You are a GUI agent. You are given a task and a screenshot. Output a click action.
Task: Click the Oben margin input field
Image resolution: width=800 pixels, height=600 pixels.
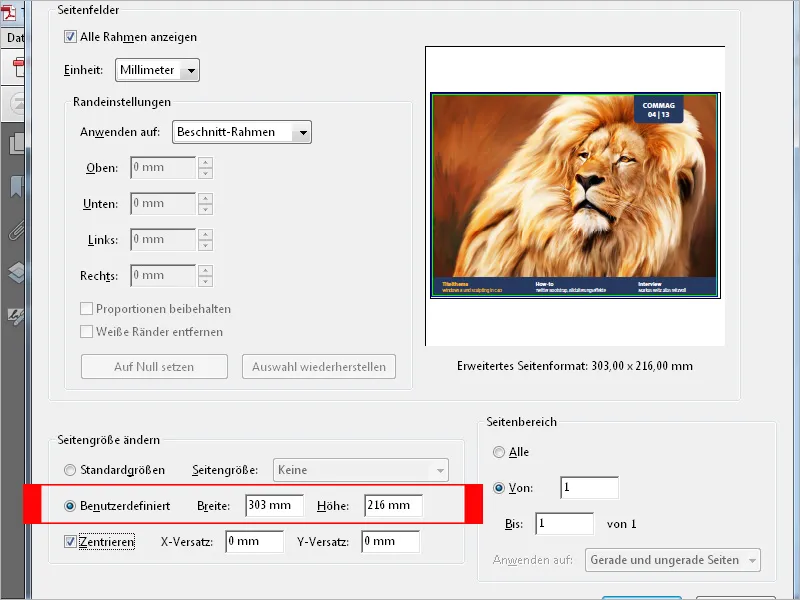(163, 168)
